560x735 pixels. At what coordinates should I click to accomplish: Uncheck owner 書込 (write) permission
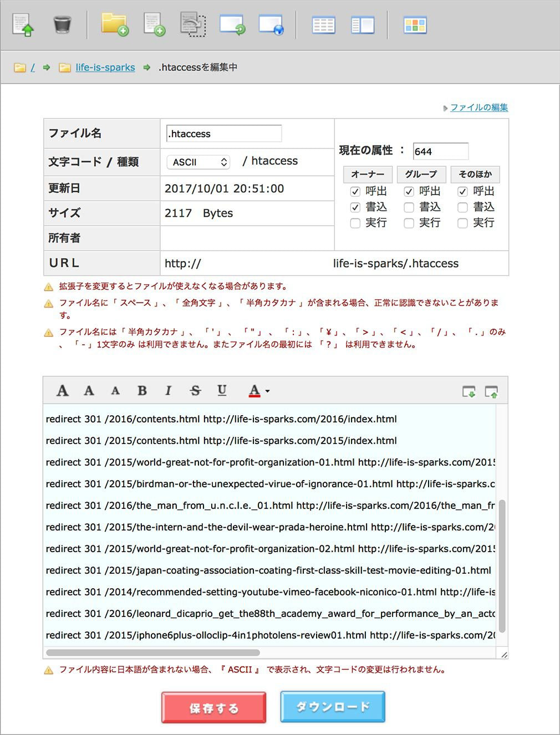[355, 207]
